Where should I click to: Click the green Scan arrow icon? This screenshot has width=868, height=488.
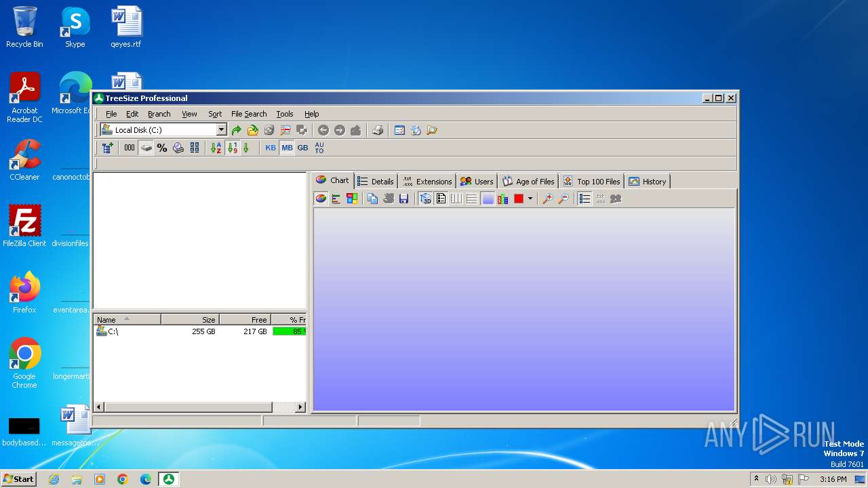pyautogui.click(x=236, y=130)
